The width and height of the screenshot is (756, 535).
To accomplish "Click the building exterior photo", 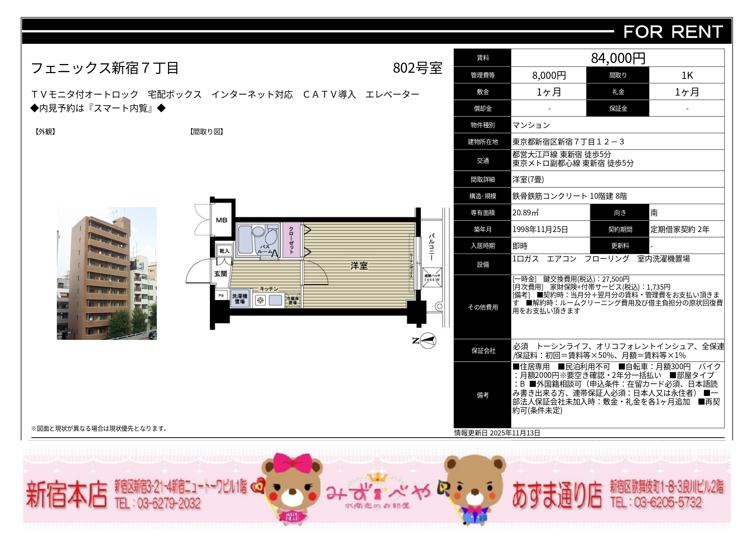I will click(x=107, y=273).
